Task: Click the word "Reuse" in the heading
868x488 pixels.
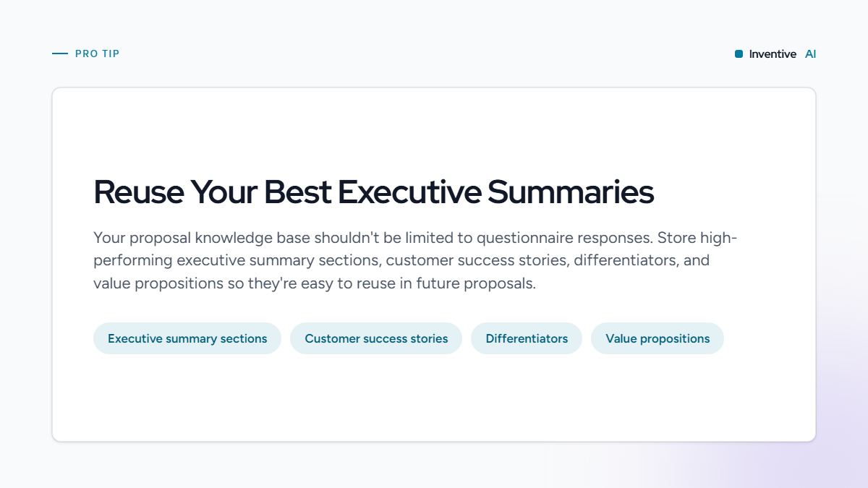Action: coord(137,192)
